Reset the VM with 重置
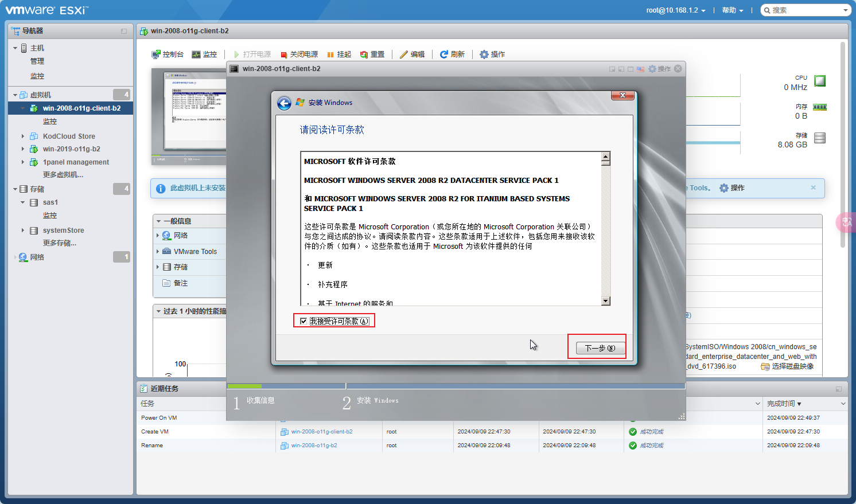Image resolution: width=856 pixels, height=504 pixels. pyautogui.click(x=372, y=54)
